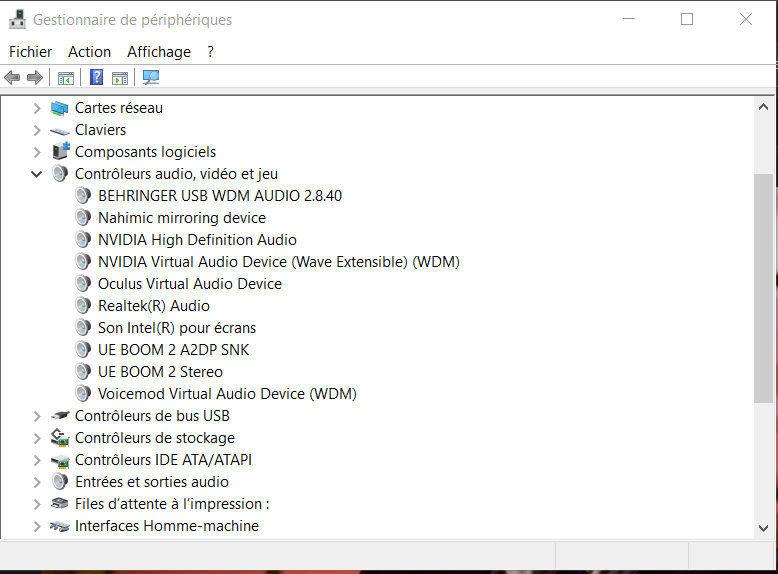This screenshot has width=778, height=574.
Task: Select the Cartes réseau label
Action: pyautogui.click(x=119, y=108)
